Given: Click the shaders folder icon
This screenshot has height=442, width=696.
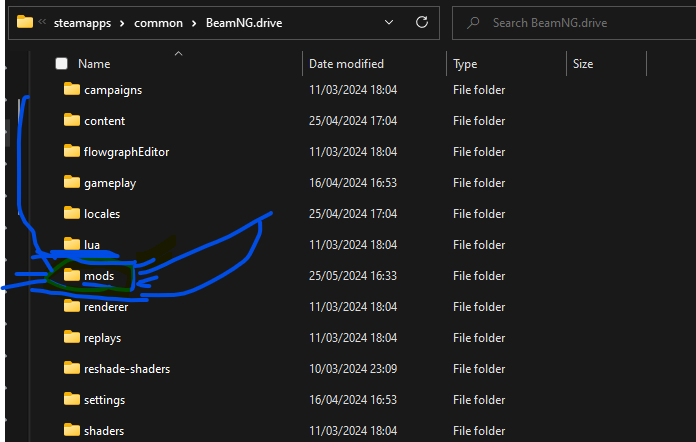Looking at the screenshot, I should 71,430.
